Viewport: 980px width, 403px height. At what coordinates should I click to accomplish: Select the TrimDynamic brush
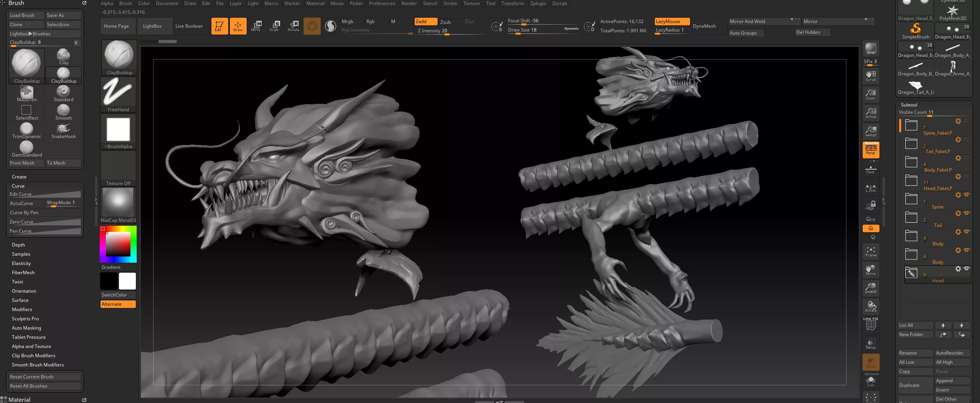point(27,130)
